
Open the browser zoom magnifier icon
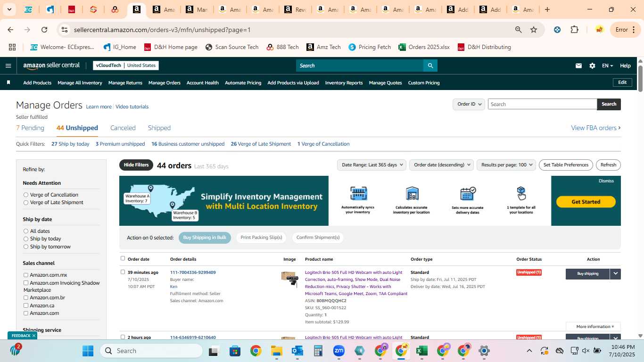click(x=519, y=30)
